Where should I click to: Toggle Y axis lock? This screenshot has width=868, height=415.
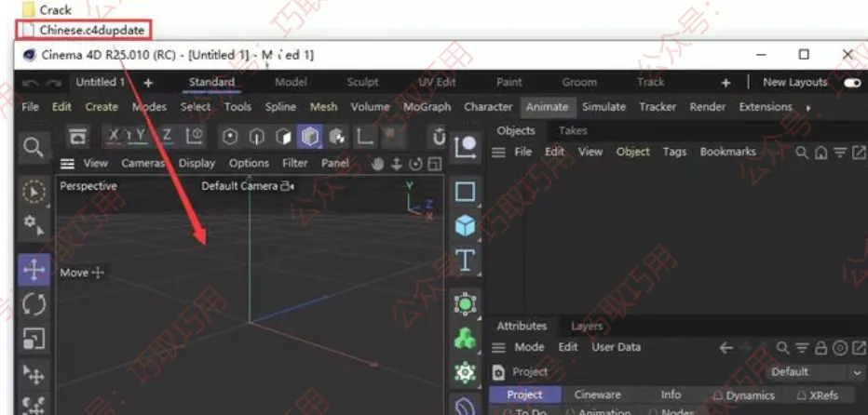141,136
